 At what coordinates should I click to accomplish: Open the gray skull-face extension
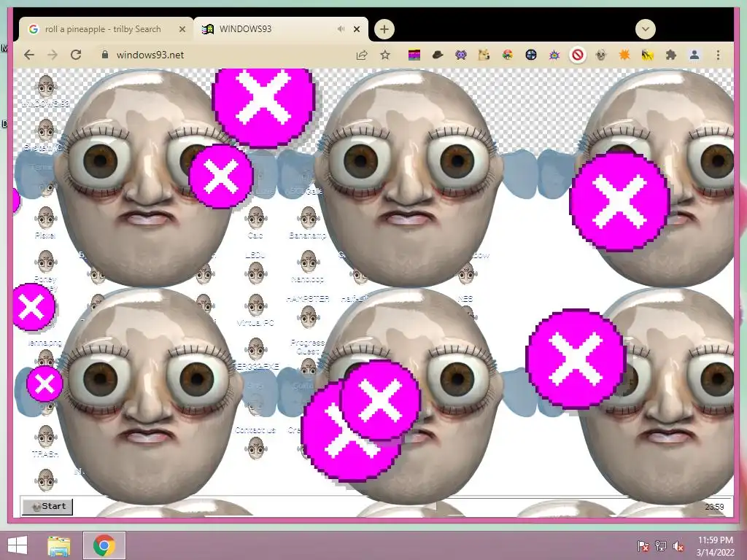pos(601,55)
